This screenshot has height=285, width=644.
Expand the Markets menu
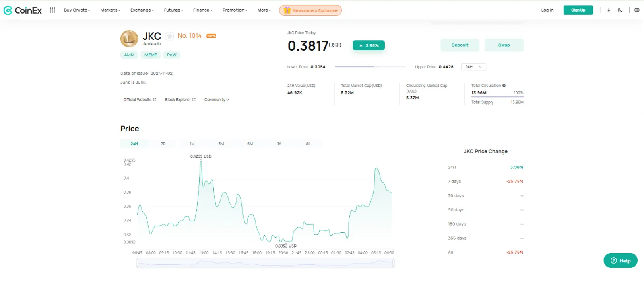coord(110,10)
